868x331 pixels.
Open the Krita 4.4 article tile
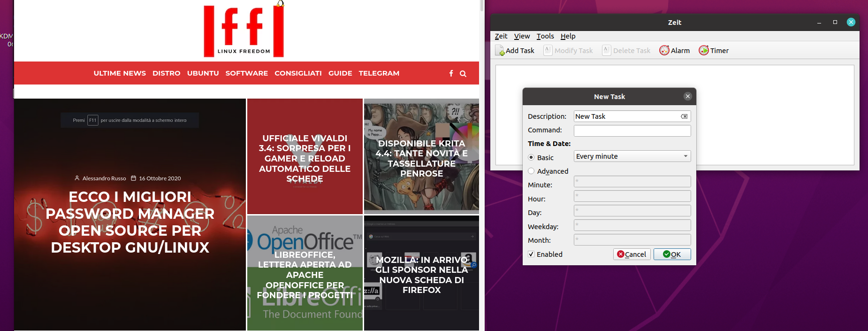[421, 156]
